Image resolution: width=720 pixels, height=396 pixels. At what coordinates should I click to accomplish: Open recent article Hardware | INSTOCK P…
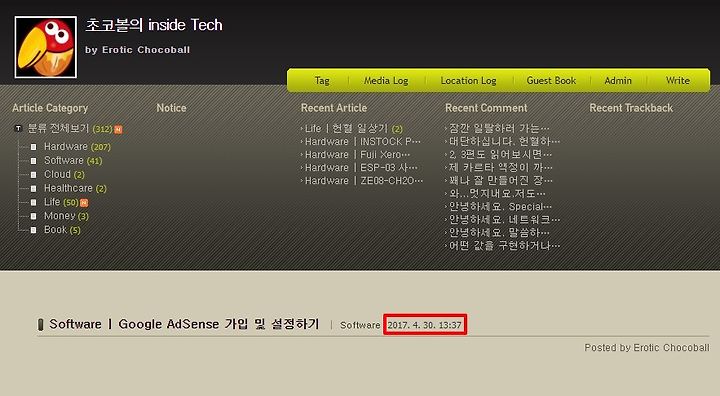362,141
